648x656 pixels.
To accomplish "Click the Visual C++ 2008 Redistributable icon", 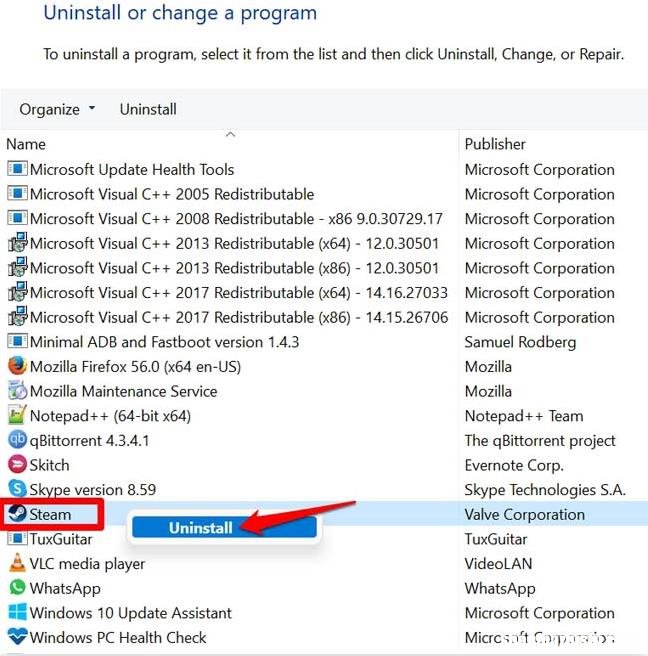I will pyautogui.click(x=17, y=218).
